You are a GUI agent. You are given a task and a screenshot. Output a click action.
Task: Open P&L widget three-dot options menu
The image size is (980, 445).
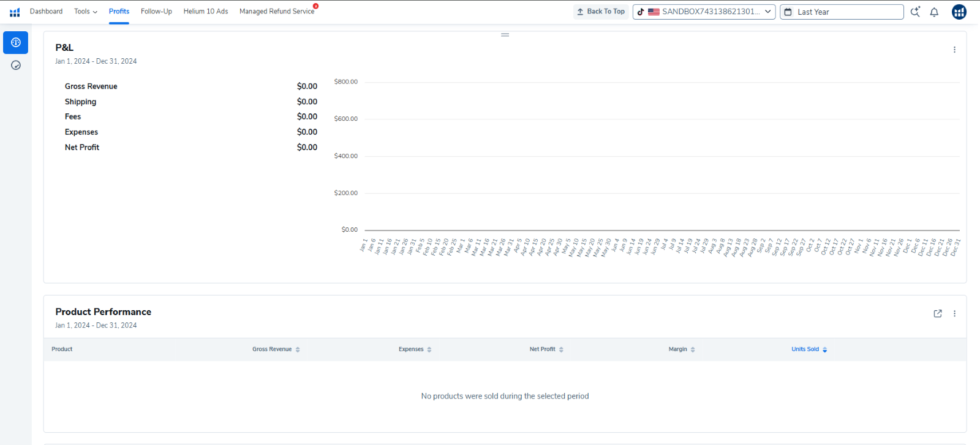954,50
